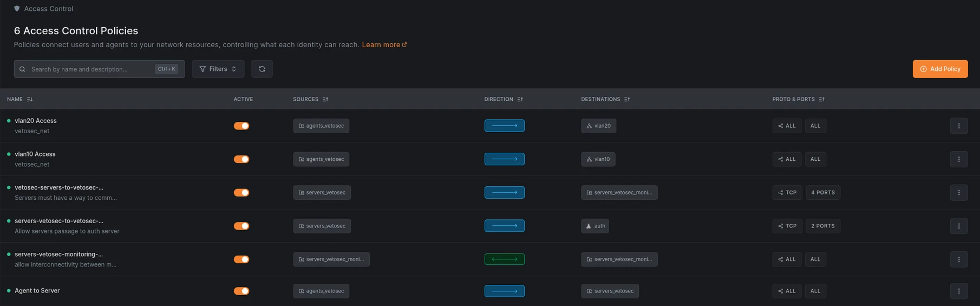Open the vetosec-servers-to-vetosec-... policy name
This screenshot has width=980, height=306.
point(59,187)
